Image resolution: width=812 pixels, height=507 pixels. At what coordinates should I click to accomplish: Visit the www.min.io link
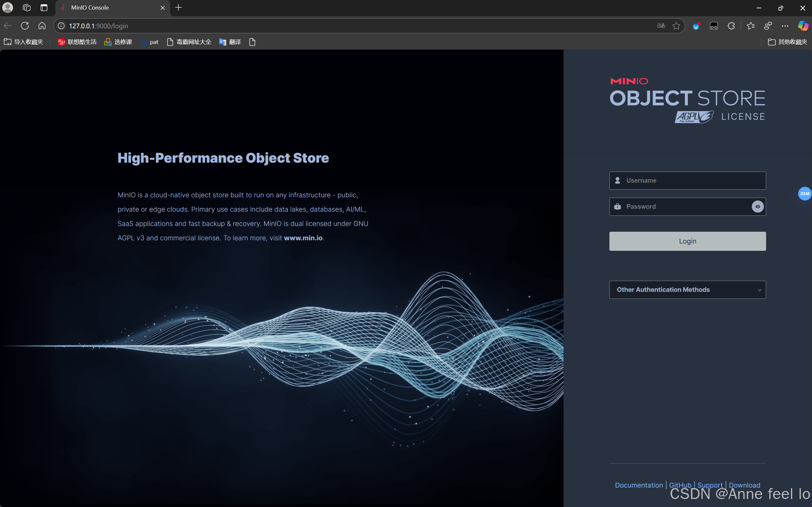point(303,238)
